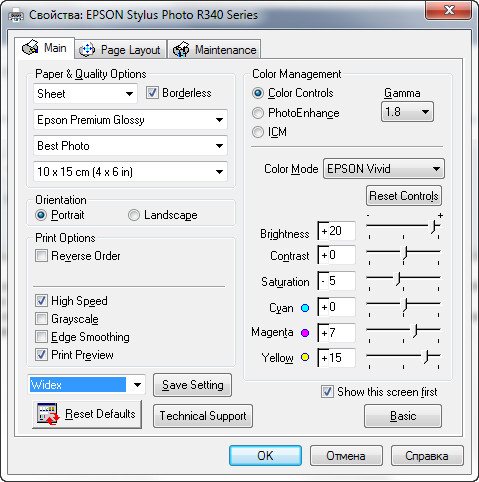479x482 pixels.
Task: Switch to the Maintenance tab
Action: click(x=214, y=50)
